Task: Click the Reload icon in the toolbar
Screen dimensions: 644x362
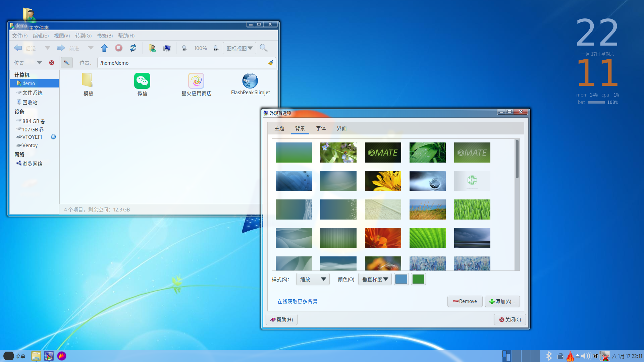Action: [133, 48]
